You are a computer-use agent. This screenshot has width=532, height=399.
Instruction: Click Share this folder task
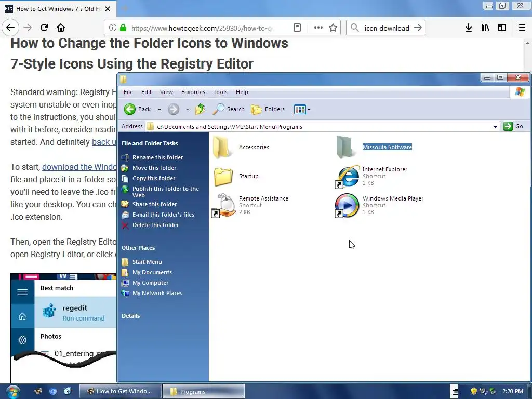[x=154, y=204]
